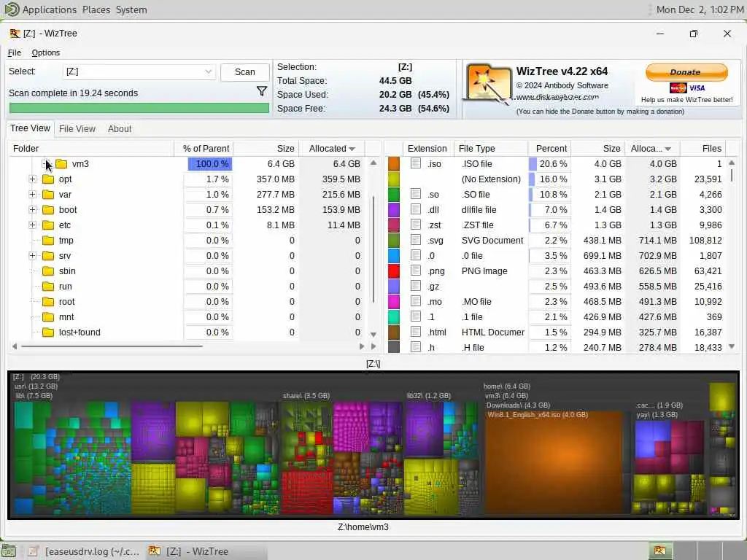
Task: Click the clock in top panel
Action: tap(700, 9)
